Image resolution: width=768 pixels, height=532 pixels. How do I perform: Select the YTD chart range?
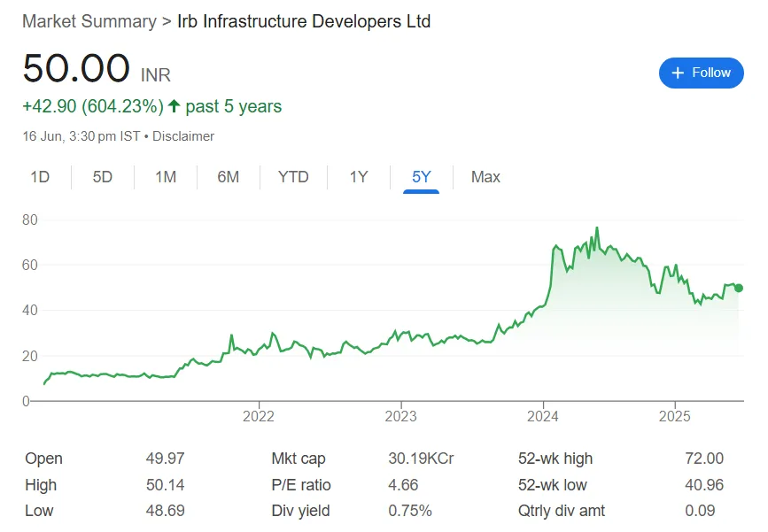click(x=293, y=177)
